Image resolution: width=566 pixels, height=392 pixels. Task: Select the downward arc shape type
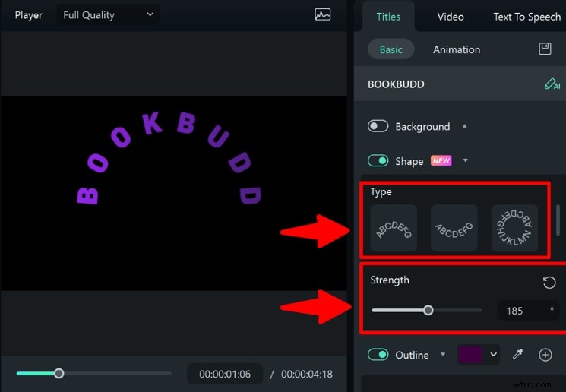454,229
